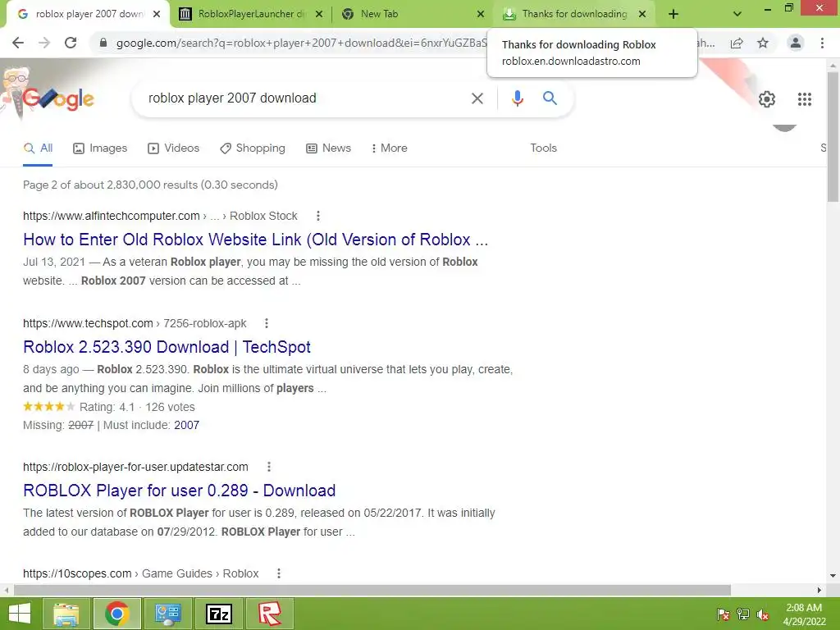The height and width of the screenshot is (630, 840).
Task: Show Shopping search results
Action: click(253, 148)
